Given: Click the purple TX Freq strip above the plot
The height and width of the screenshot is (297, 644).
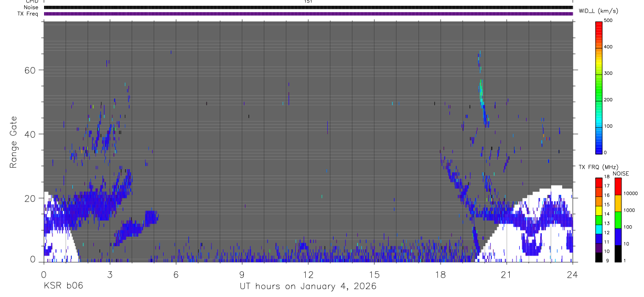Looking at the screenshot, I should pyautogui.click(x=308, y=14).
